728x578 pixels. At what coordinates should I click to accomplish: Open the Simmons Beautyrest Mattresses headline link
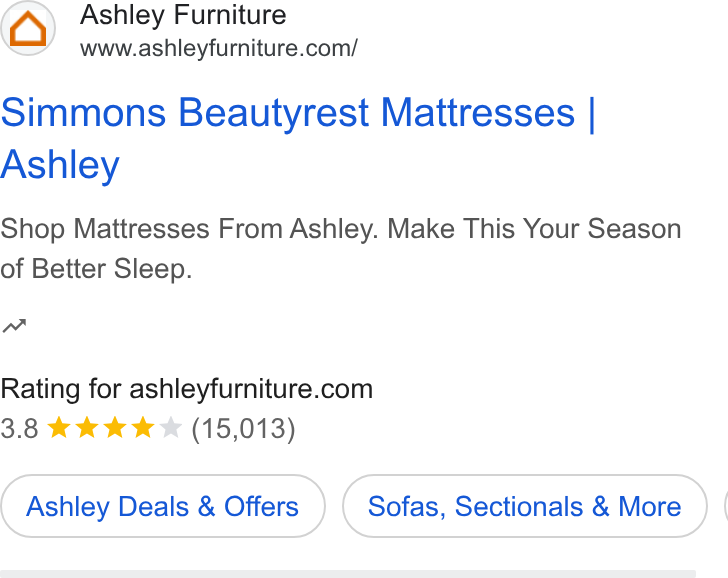(298, 138)
